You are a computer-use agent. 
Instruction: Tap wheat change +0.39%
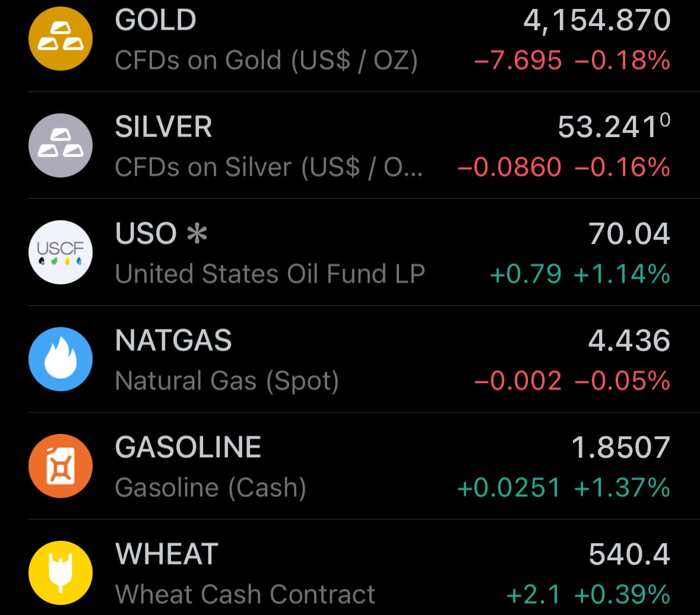point(622,594)
